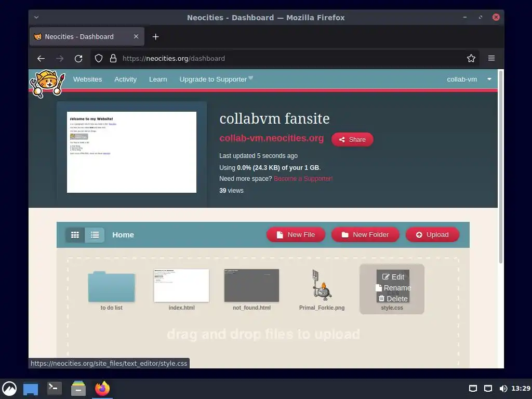Rename the style.css file
The width and height of the screenshot is (532, 399).
coord(393,288)
